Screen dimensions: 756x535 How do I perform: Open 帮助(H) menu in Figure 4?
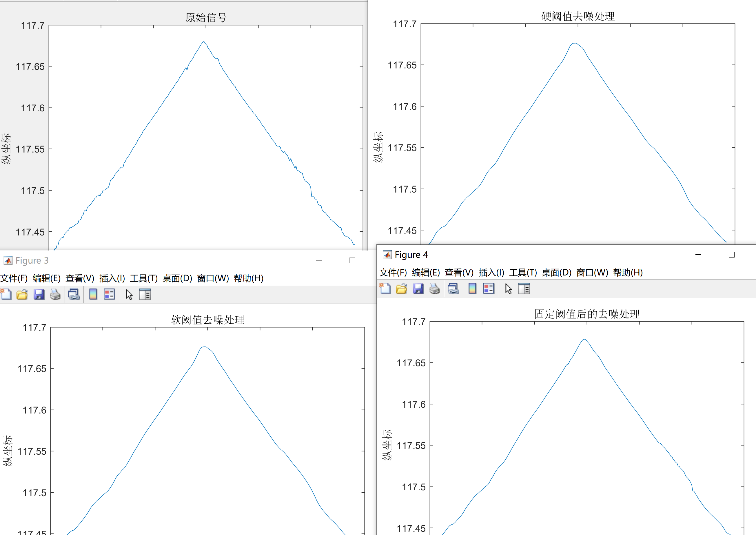point(628,273)
